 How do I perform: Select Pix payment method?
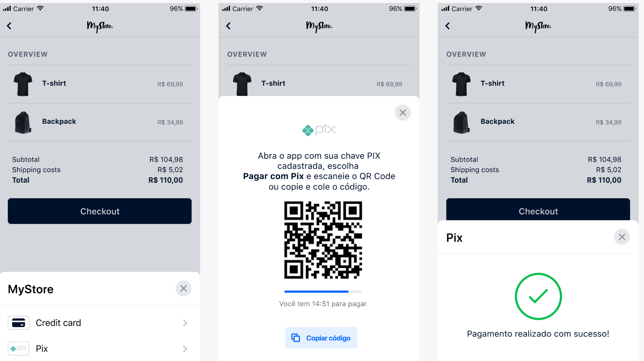click(100, 348)
